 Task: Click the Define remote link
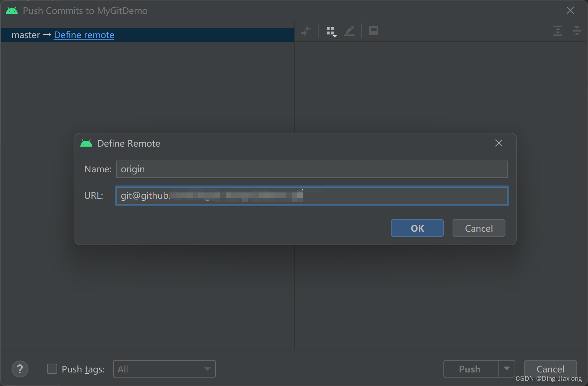[84, 35]
